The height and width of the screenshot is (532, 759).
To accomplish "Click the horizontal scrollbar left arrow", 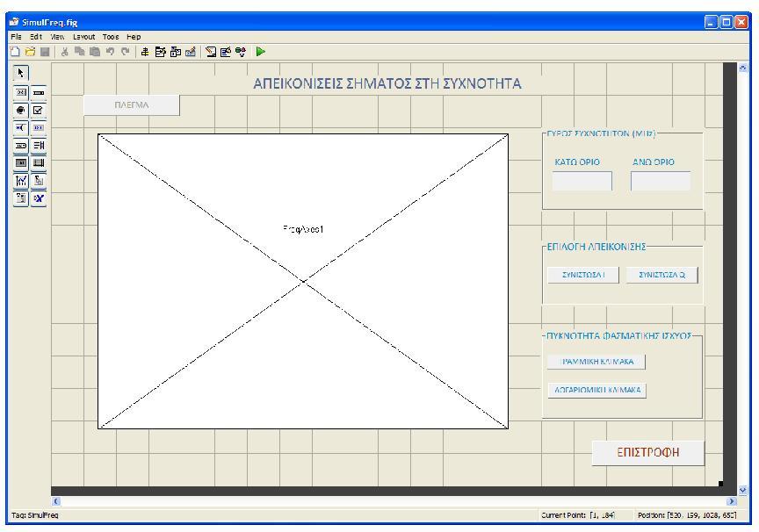I will click(x=56, y=501).
